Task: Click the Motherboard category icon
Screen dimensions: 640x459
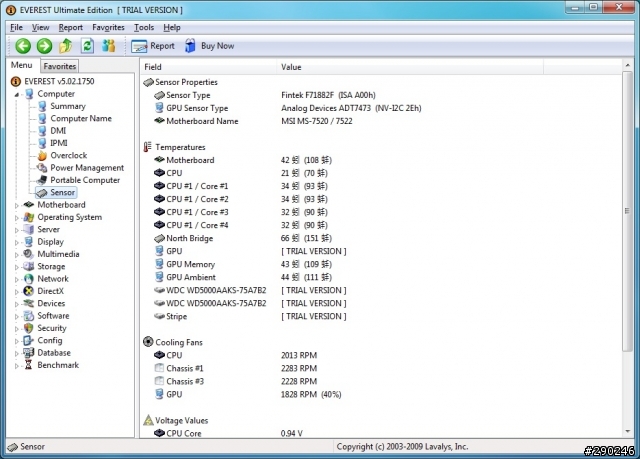Action: [x=28, y=204]
